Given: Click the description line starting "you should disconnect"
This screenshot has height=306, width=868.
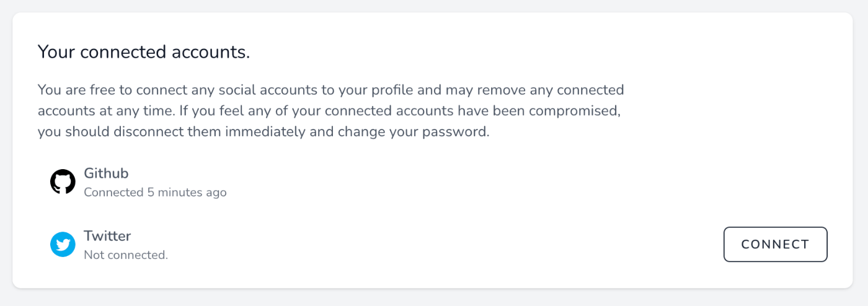Looking at the screenshot, I should (263, 133).
